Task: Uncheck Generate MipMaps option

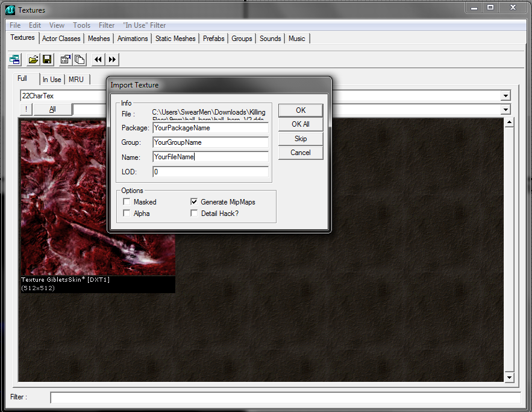Action: tap(194, 201)
